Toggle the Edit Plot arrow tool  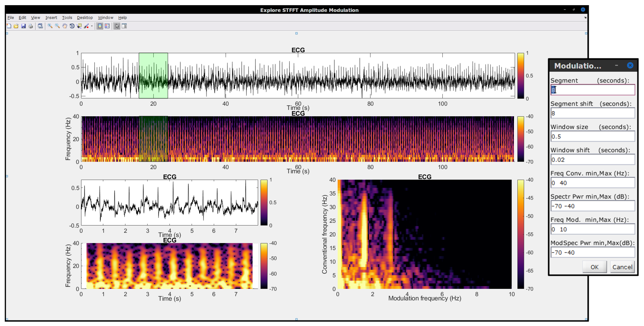(117, 26)
